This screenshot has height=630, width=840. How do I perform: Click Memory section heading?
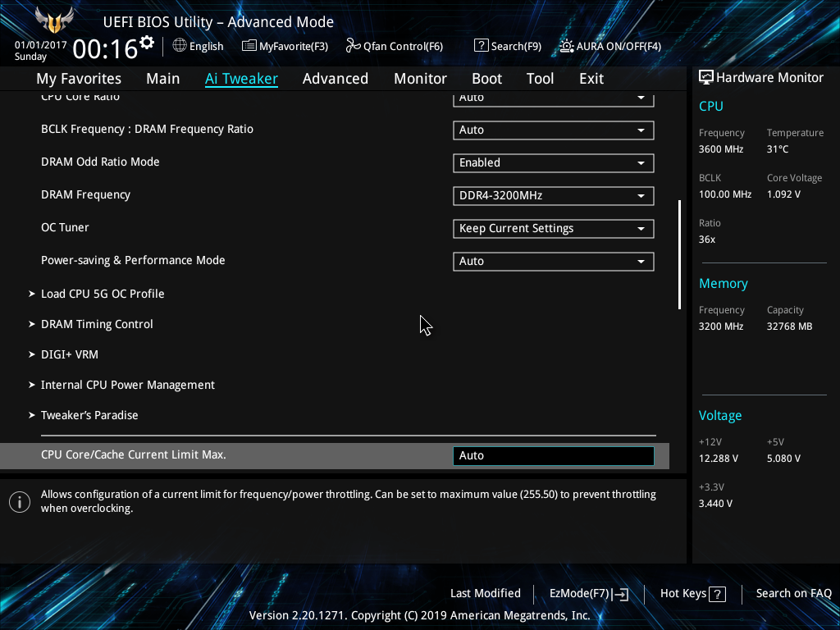click(724, 284)
